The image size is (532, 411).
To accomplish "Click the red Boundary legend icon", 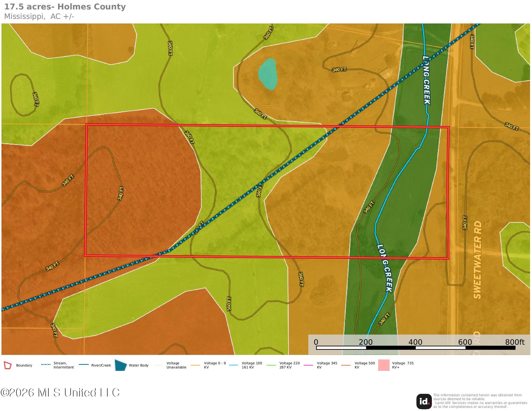I will coord(7,365).
